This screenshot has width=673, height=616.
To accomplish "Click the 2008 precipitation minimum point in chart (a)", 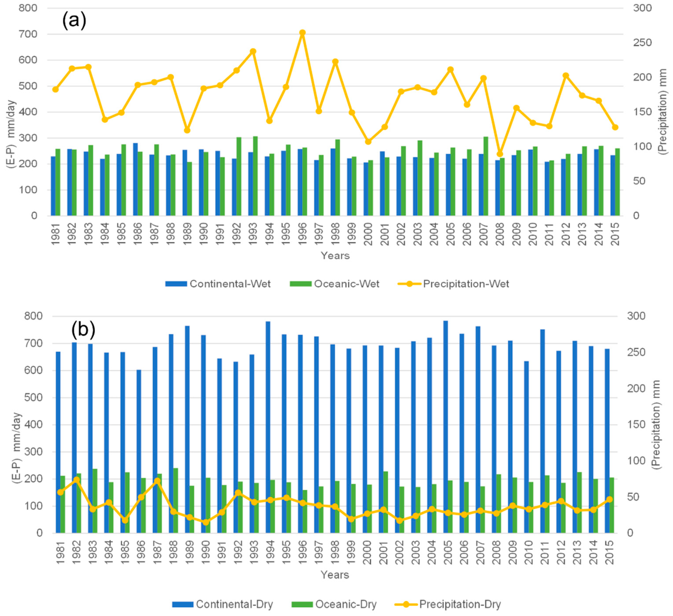I will coord(500,154).
